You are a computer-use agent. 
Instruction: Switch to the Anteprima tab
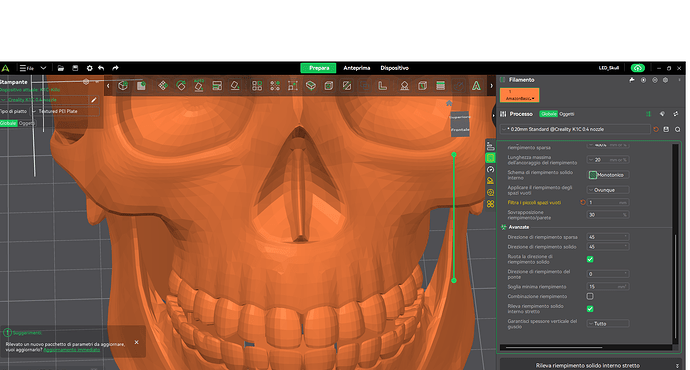(x=356, y=68)
